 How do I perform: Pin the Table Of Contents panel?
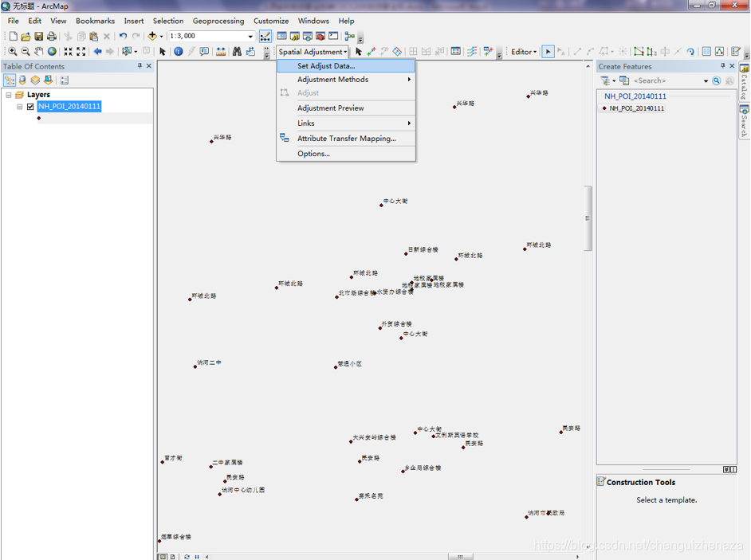140,65
